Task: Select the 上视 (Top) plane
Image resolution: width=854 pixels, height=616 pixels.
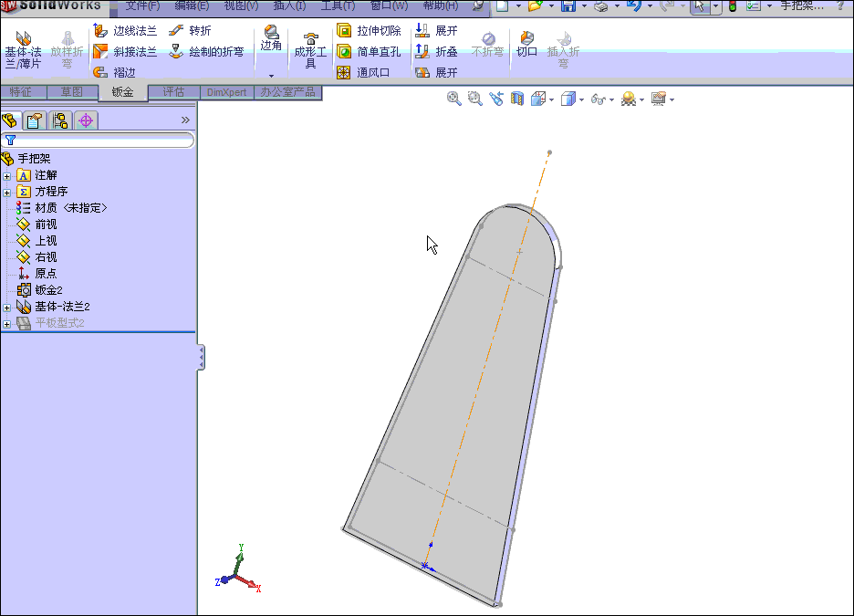Action: (37, 241)
